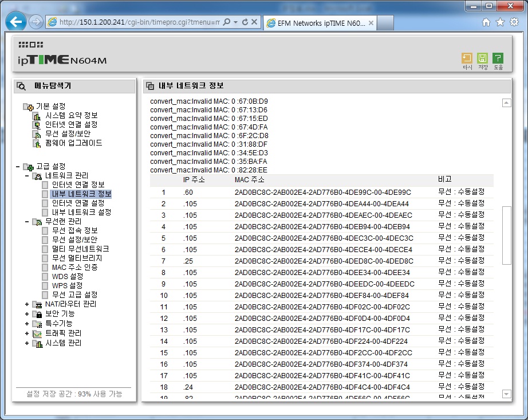Viewport: 528px width, 420px height.
Task: Select 내부 네트워크 정보 menu item
Action: [x=81, y=194]
